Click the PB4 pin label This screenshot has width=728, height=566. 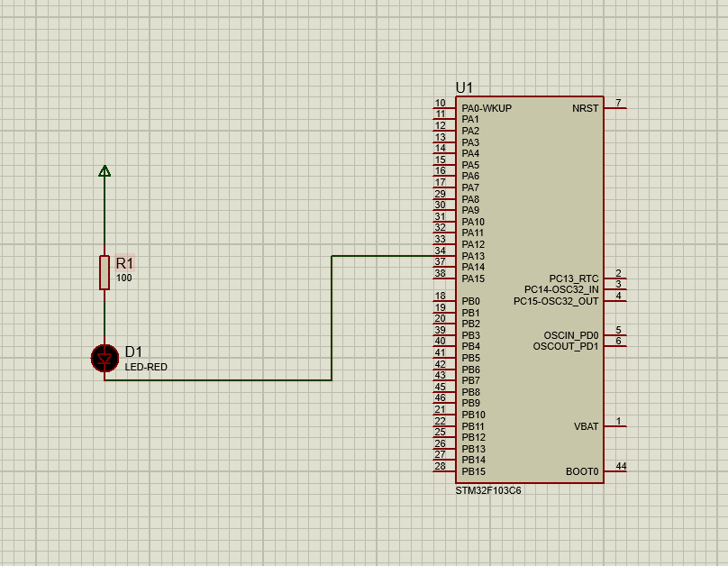click(471, 346)
